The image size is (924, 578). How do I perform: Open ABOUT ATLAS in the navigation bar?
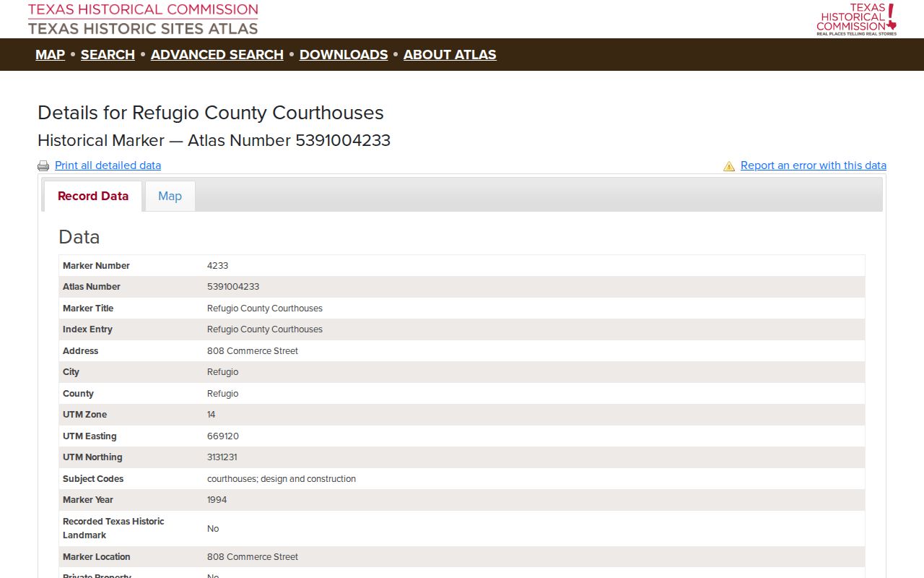[x=450, y=55]
